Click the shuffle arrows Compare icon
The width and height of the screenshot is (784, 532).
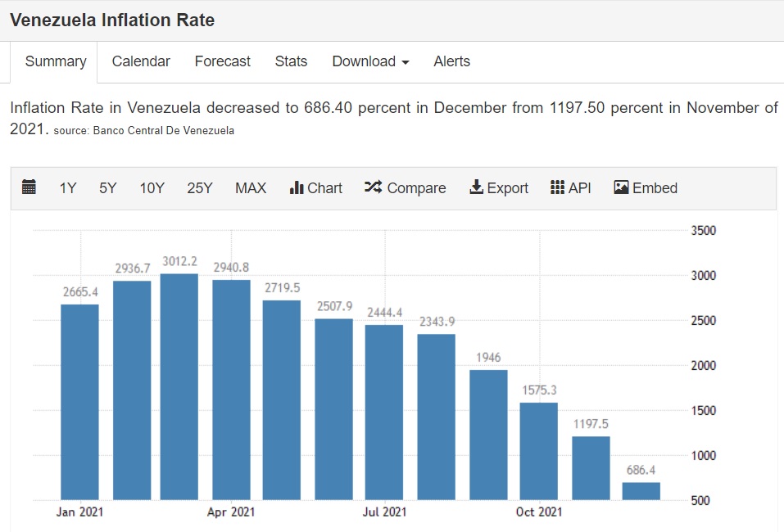pyautogui.click(x=373, y=187)
